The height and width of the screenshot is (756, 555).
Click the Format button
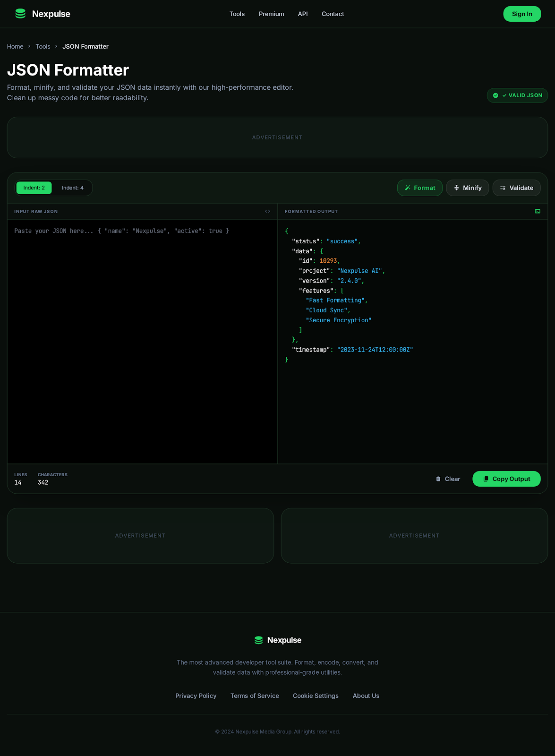click(x=420, y=188)
